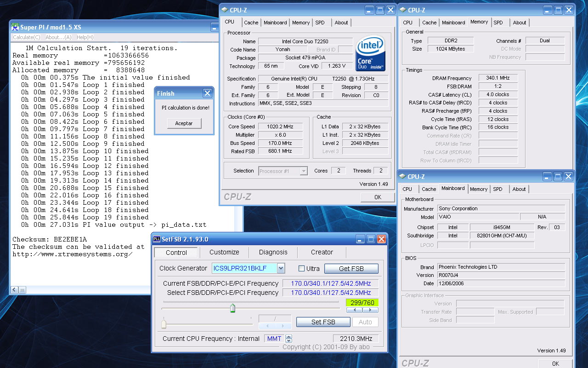Click the CAS# Latency value 4.0 clocks
The image size is (588, 368).
[x=498, y=94]
